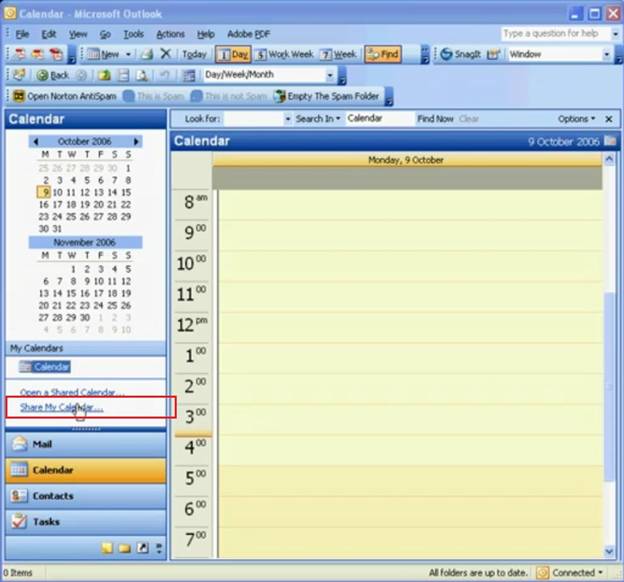Click the Undo icon in toolbar
Screen dimensions: 624x582
[x=164, y=75]
